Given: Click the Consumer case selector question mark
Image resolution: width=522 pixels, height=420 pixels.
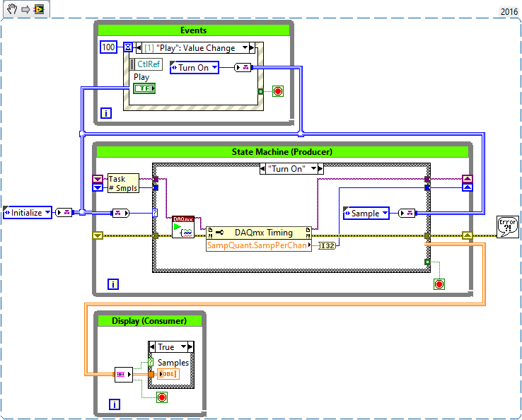Looking at the screenshot, I should [x=151, y=362].
